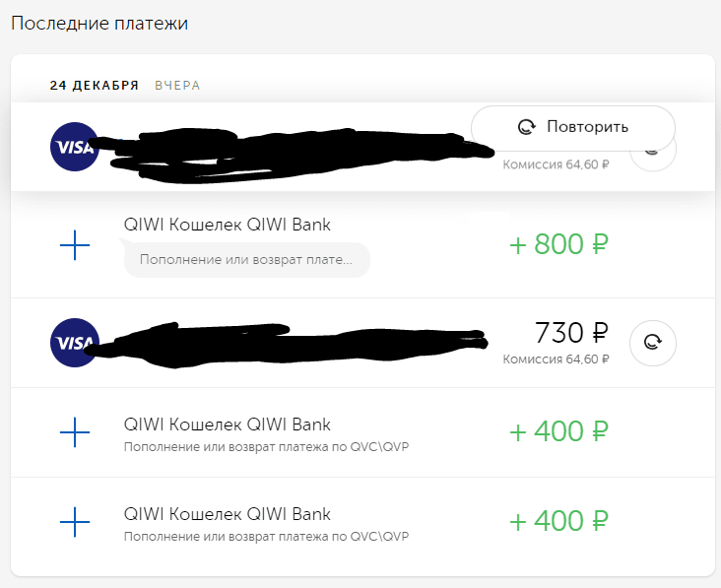Open the QIWI Кошелек title of the last +400 ₽ entry
Screen dimensions: 721x588
click(x=228, y=514)
